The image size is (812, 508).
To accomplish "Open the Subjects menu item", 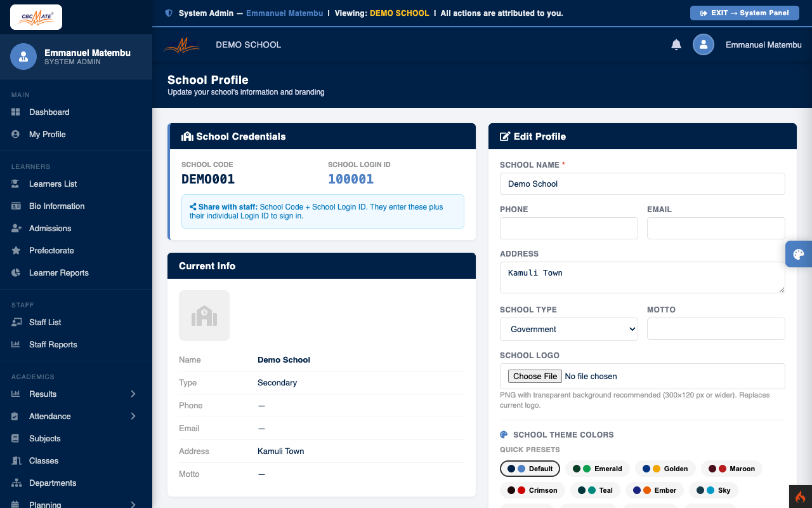I will [76, 438].
